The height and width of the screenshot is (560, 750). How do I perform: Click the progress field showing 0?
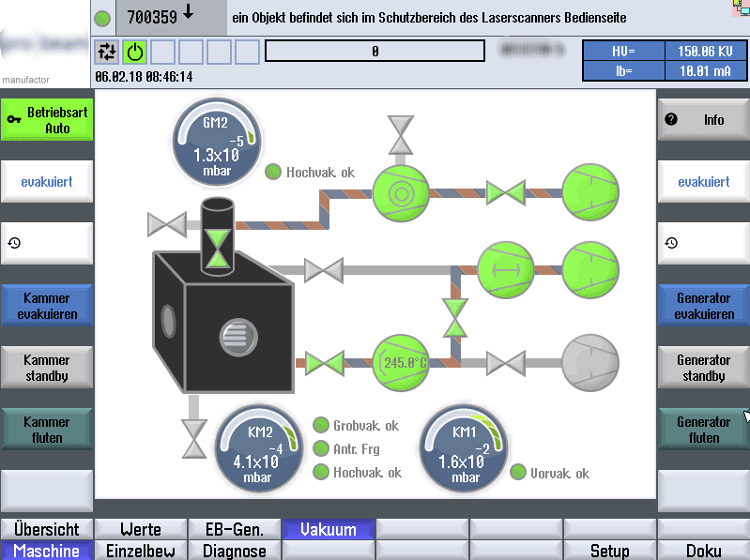point(375,52)
